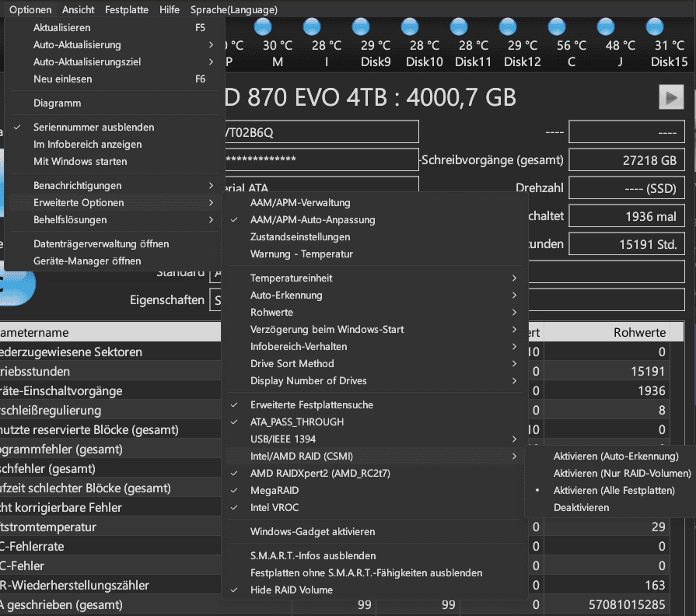The image size is (696, 616).
Task: Click S.M.A.R.T.-Infos ausblenden
Action: tap(374, 555)
